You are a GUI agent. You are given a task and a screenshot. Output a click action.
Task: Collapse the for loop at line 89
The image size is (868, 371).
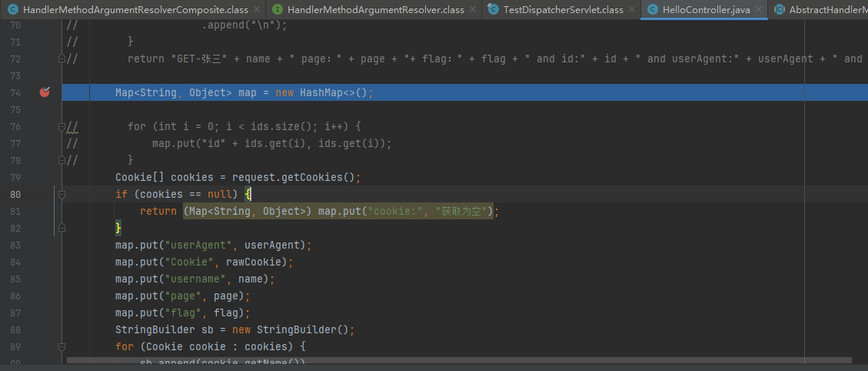(x=62, y=346)
